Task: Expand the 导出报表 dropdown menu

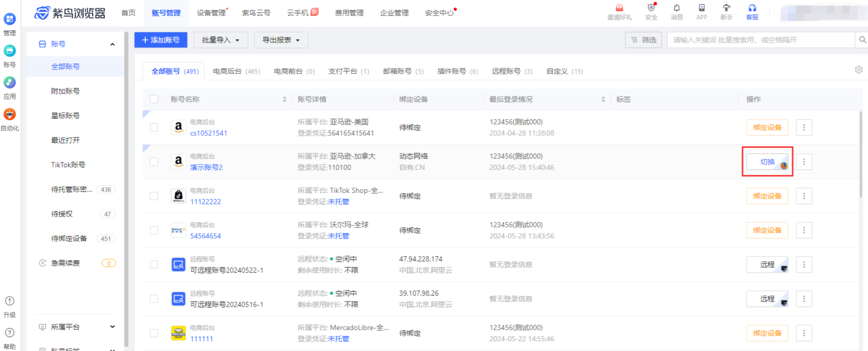Action: pyautogui.click(x=281, y=40)
